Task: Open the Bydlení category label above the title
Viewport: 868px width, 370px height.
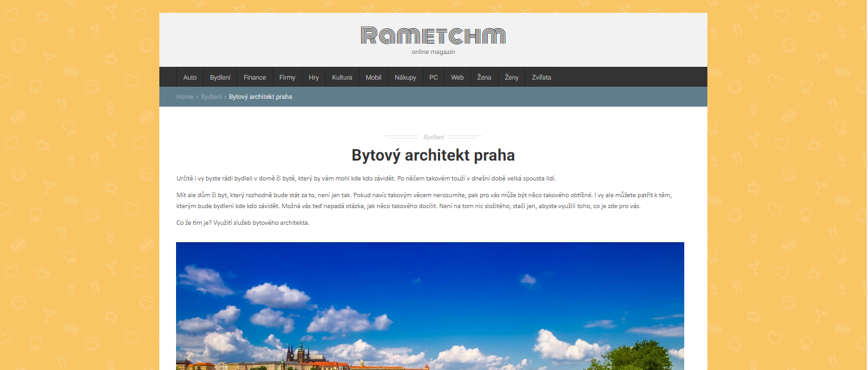Action: tap(434, 137)
